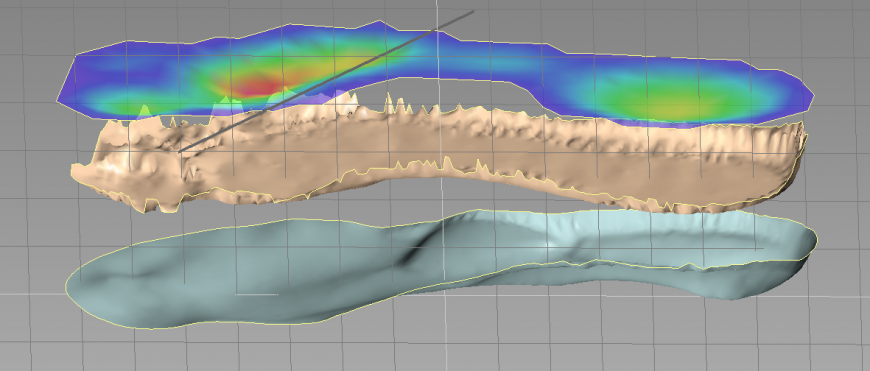
Task: Click lower endpoint of diagonal line on scan
Action: coord(180,150)
